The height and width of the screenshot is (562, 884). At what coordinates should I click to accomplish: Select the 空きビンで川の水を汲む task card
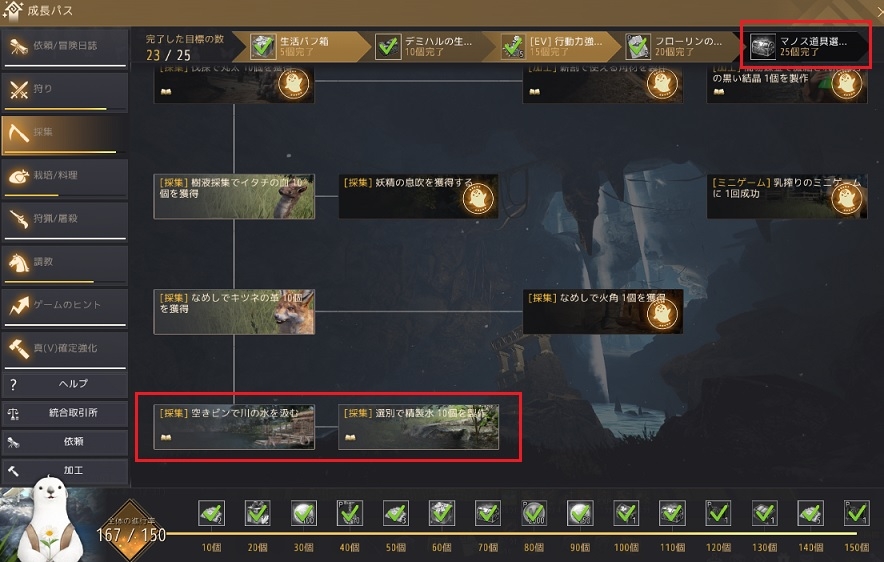tap(234, 427)
